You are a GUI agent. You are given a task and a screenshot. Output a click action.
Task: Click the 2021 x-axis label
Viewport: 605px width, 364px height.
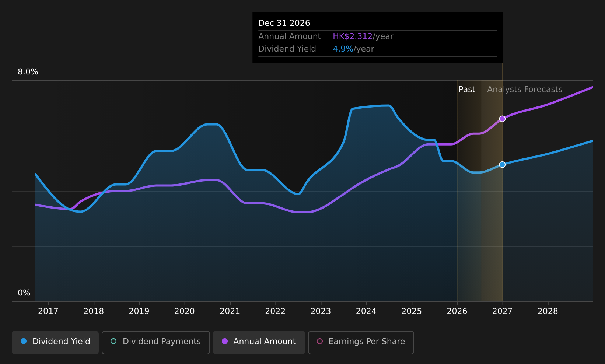coord(230,311)
